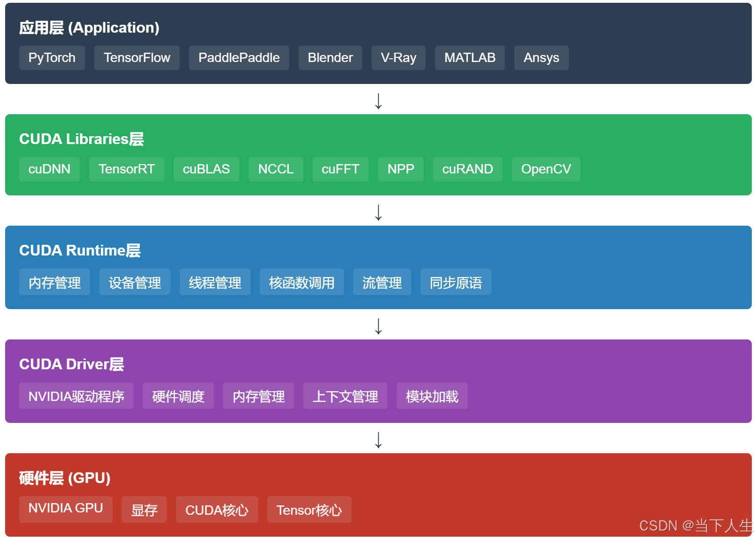
Task: Select the TensorFlow tag
Action: coord(137,58)
